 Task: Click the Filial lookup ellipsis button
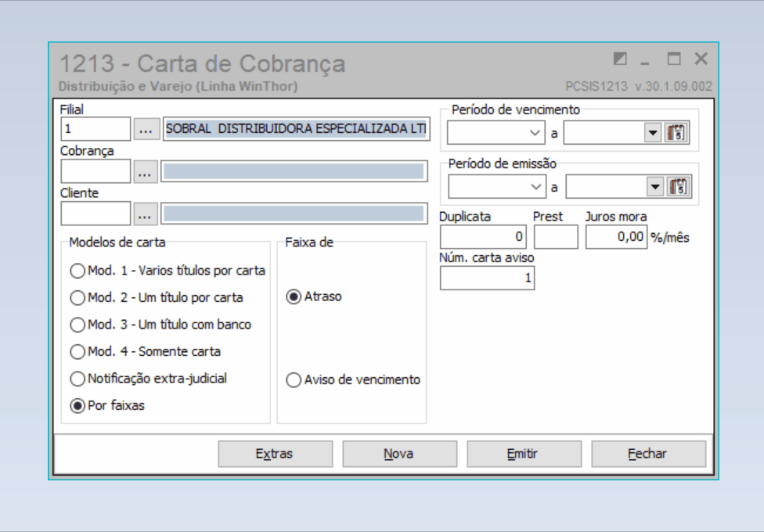coord(146,129)
